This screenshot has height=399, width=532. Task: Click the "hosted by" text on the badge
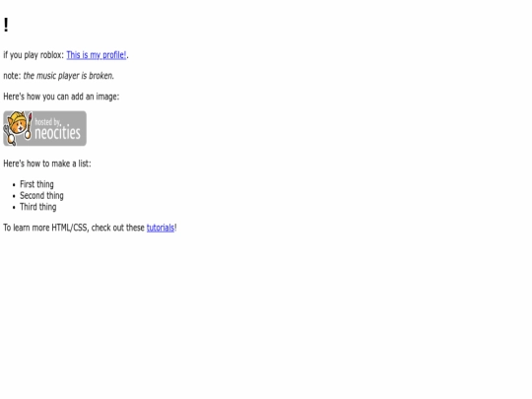coord(48,121)
